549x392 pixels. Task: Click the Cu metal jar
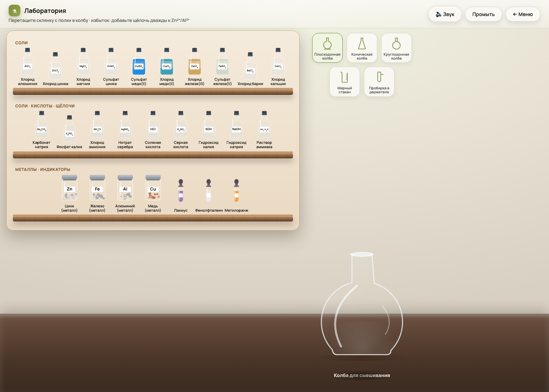[x=153, y=188]
